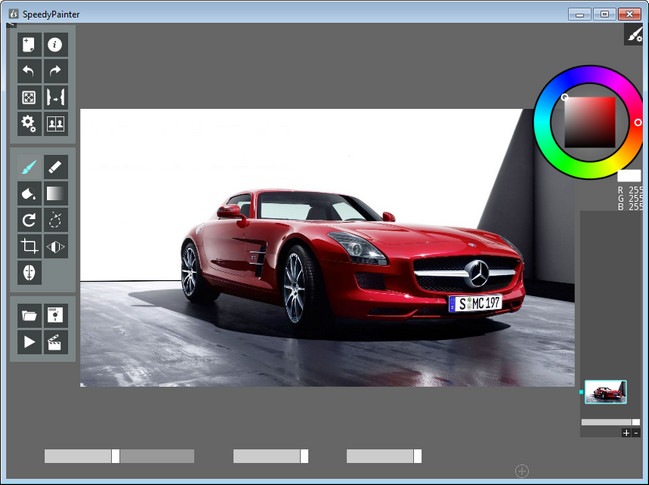Open the info panel icon
Viewport: 649px width, 485px height.
56,45
